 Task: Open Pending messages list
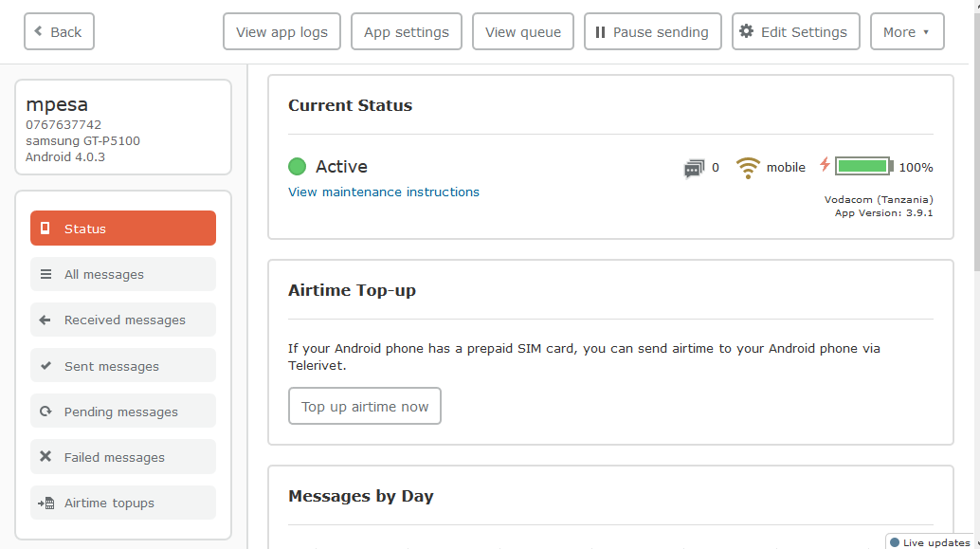click(123, 412)
